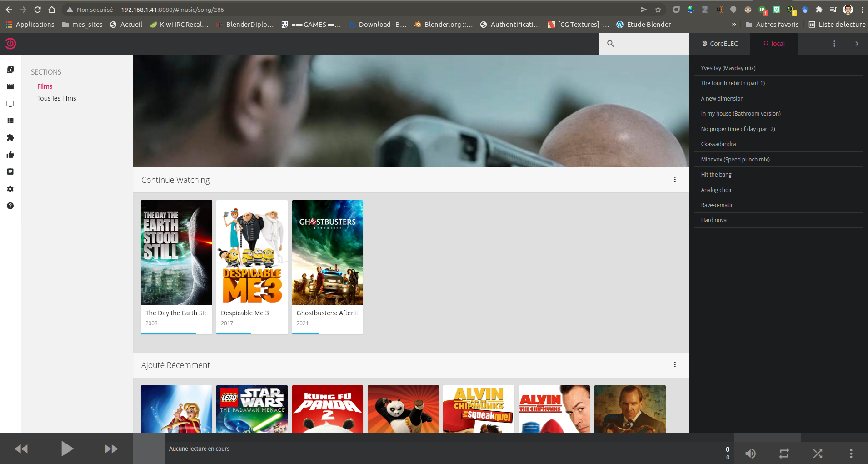Click the search magnifier icon

(610, 44)
